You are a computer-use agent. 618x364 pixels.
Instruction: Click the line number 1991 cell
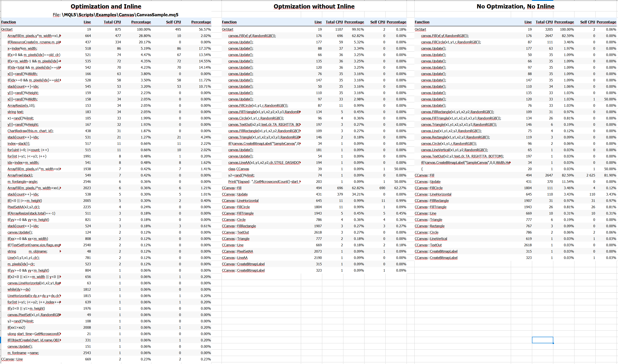pyautogui.click(x=87, y=156)
